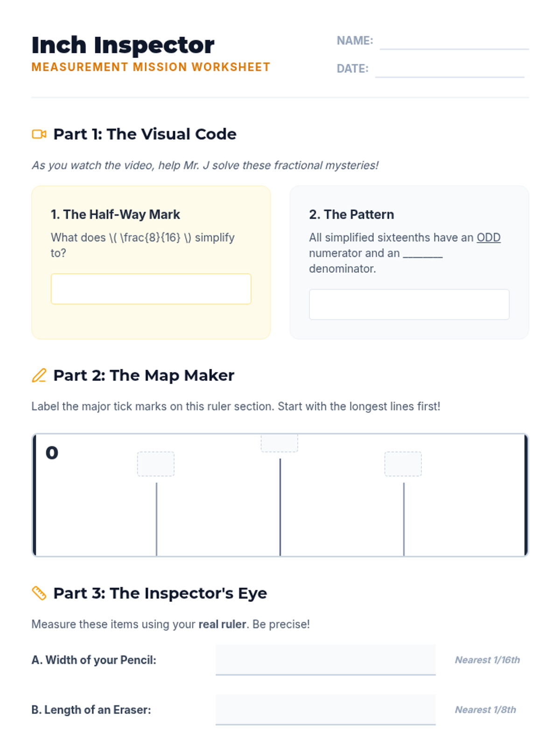Viewport: 560px width, 747px height.
Task: Click the video camera icon beside Part 1
Action: point(39,134)
